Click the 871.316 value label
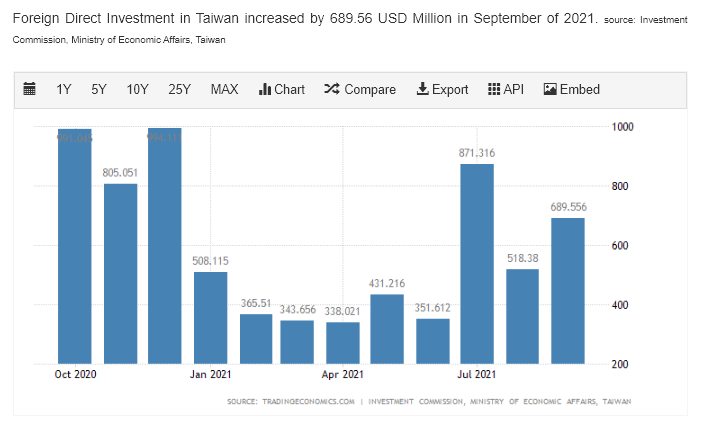 point(477,153)
